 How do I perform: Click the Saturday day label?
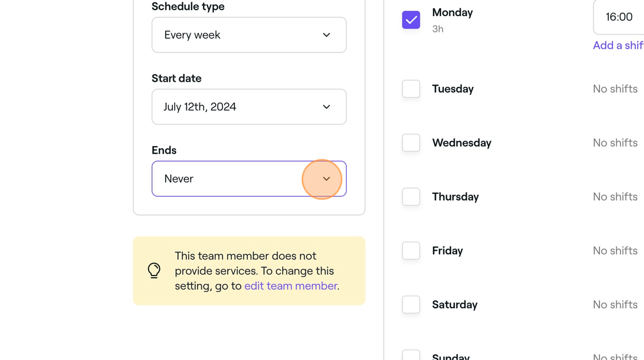click(455, 305)
